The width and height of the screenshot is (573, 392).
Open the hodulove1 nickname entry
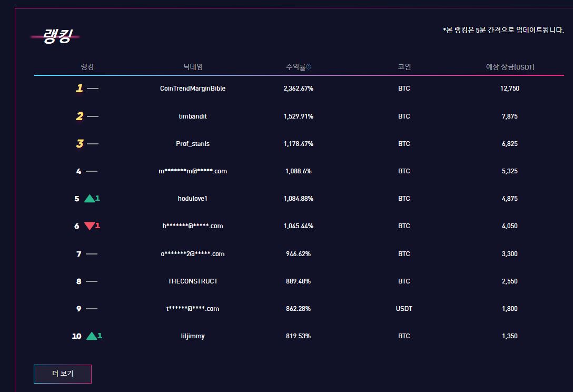point(193,199)
